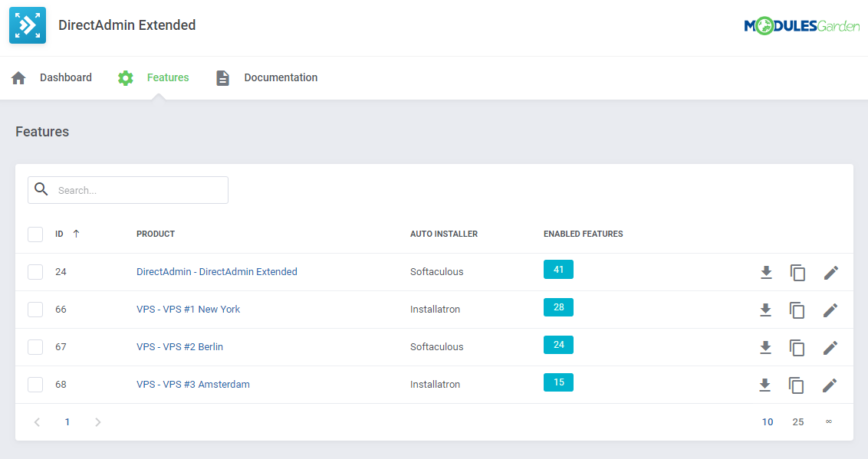868x459 pixels.
Task: Download features for VPS #3 Amsterdam
Action: (x=765, y=385)
